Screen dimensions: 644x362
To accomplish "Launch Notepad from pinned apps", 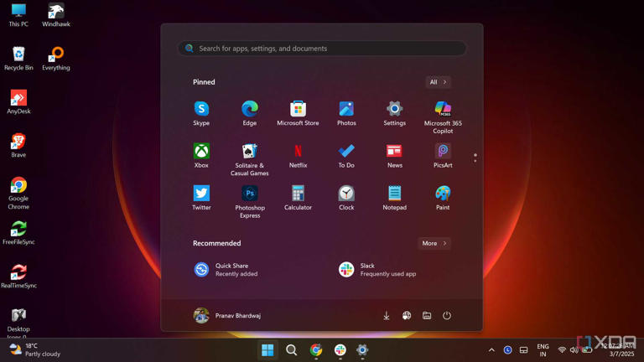I will [x=395, y=198].
